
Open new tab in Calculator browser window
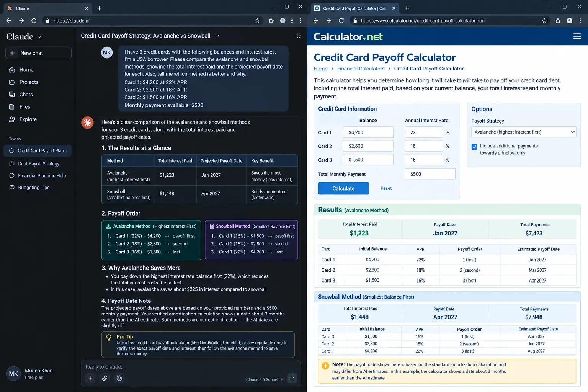(x=407, y=8)
